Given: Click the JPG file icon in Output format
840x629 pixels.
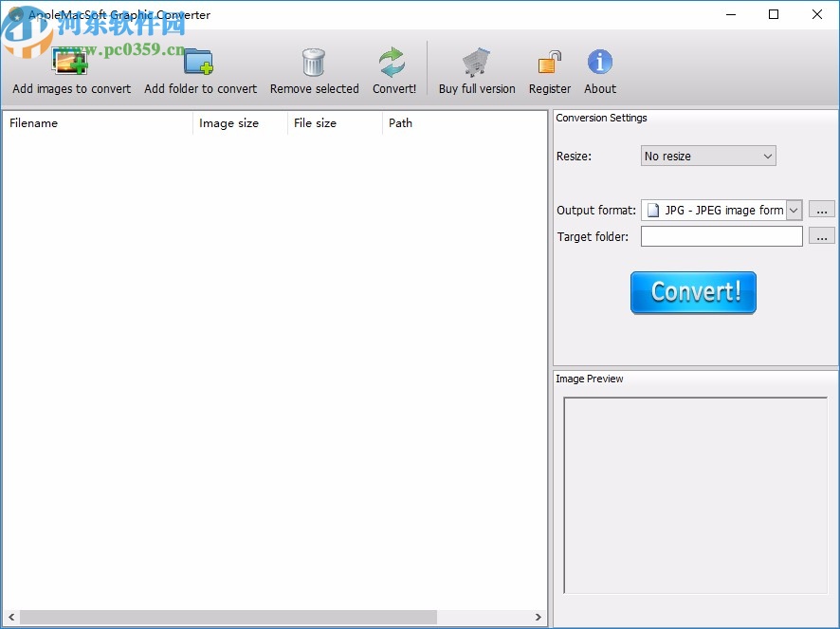Looking at the screenshot, I should tap(652, 210).
